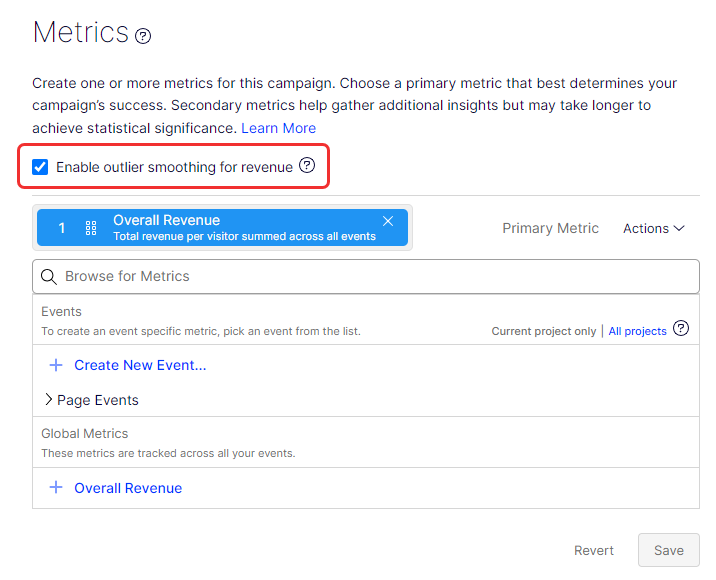
Task: Remove the Overall Revenue metric with X
Action: click(388, 221)
